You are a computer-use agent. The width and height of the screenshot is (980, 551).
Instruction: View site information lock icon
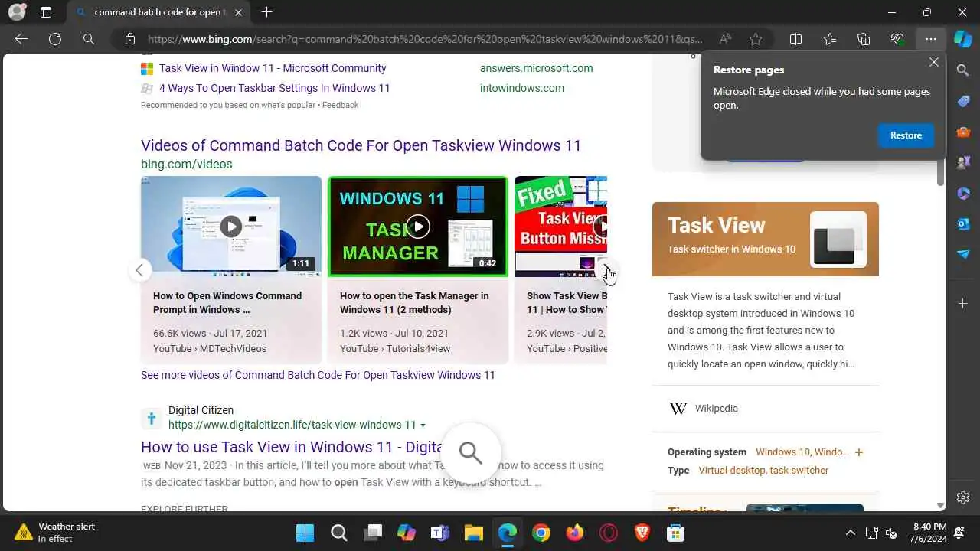point(129,39)
